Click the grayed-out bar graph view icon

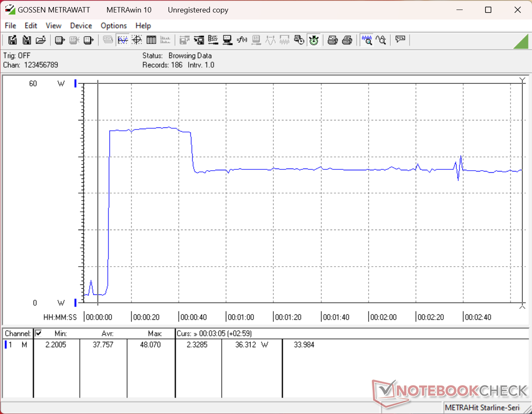[166, 40]
